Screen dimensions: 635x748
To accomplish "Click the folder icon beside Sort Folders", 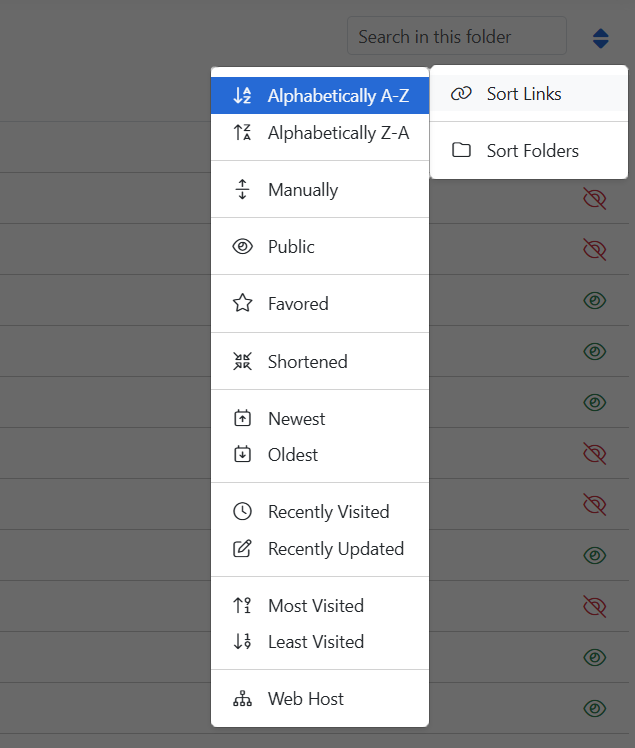I will [461, 150].
